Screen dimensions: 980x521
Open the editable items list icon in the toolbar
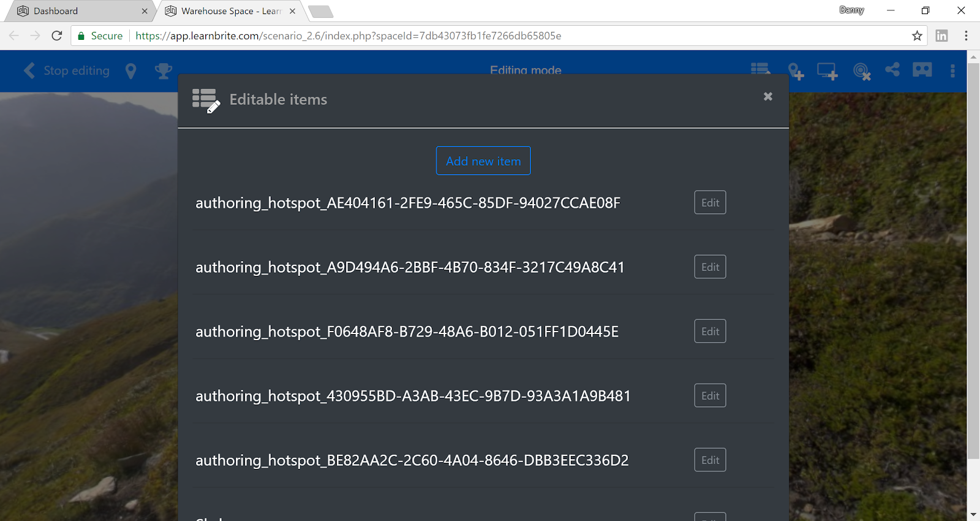coord(760,69)
